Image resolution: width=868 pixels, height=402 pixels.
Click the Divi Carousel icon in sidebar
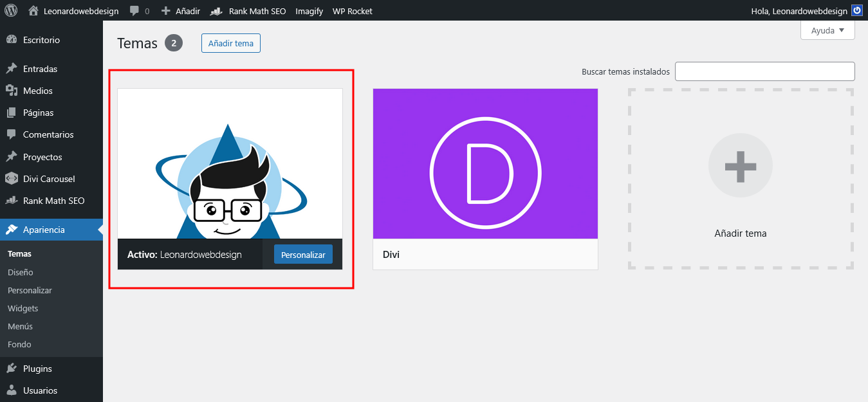[11, 179]
